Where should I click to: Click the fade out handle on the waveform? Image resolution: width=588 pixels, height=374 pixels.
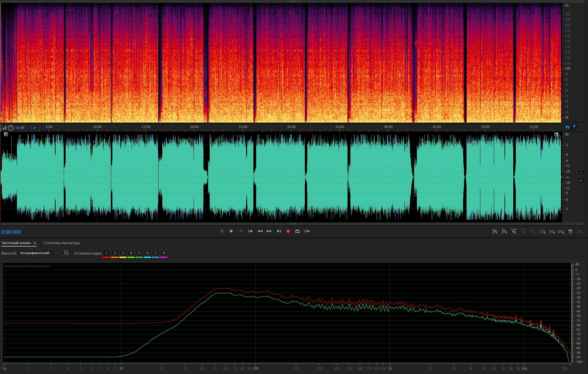click(556, 134)
